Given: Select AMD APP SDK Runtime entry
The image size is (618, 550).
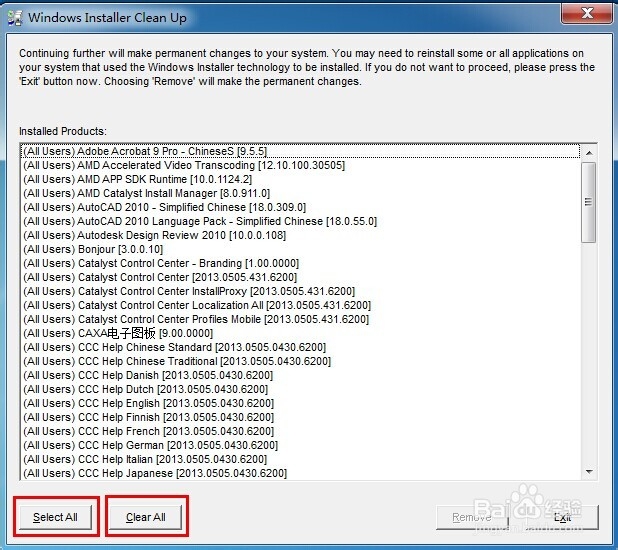Looking at the screenshot, I should tap(300, 179).
